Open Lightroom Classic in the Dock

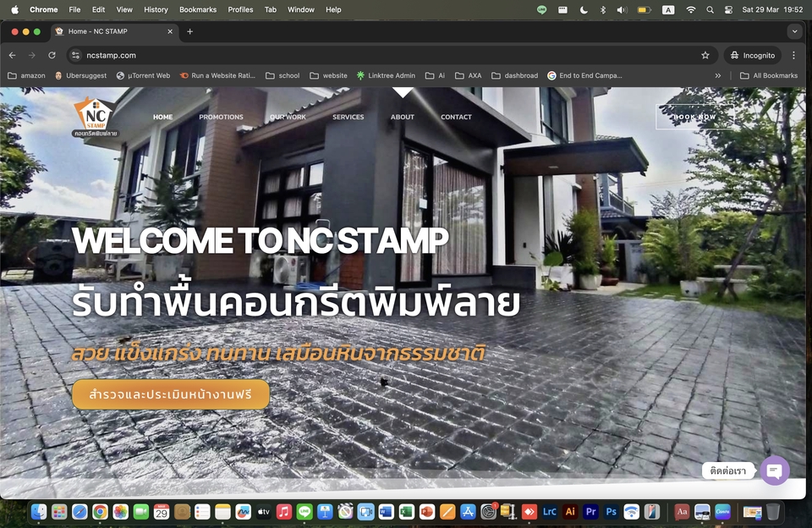coord(550,512)
